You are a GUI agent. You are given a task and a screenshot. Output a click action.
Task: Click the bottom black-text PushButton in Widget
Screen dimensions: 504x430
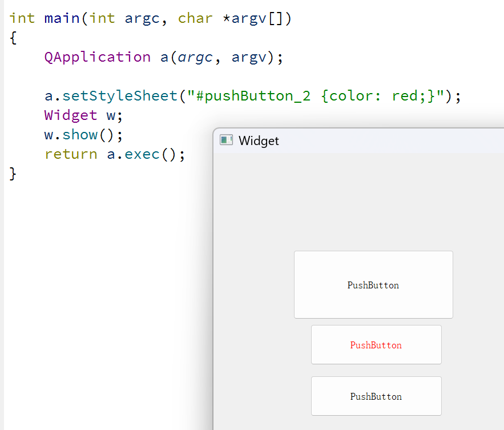pyautogui.click(x=376, y=396)
